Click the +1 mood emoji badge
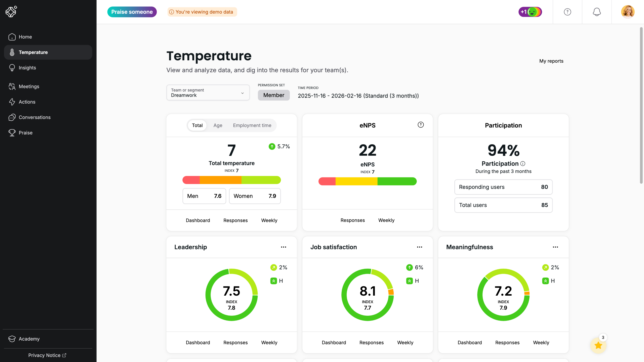This screenshot has width=644, height=362. [530, 12]
